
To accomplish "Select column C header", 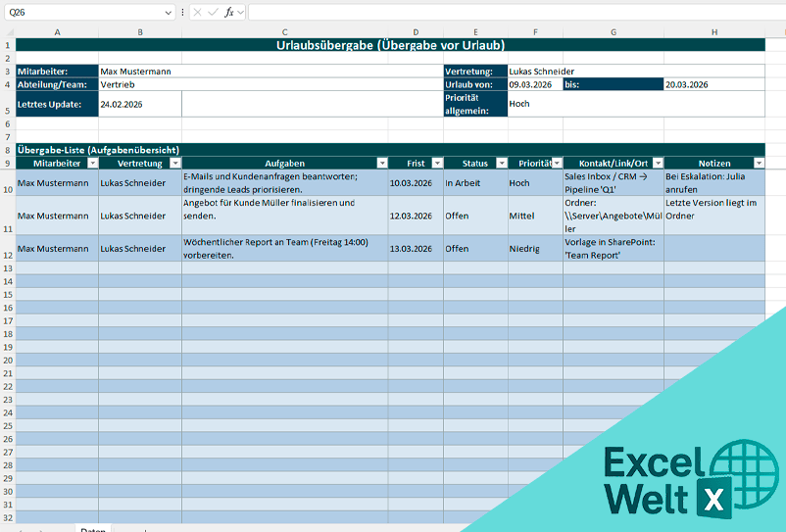I will coord(284,32).
